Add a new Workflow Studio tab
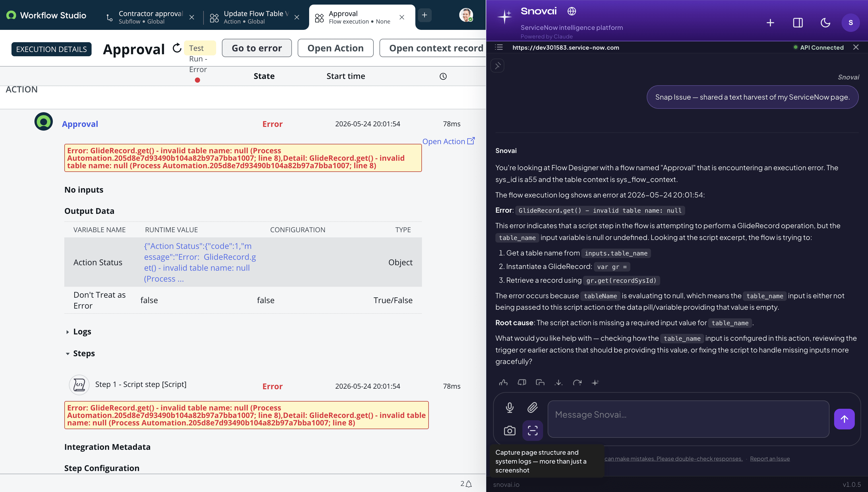868x492 pixels. pos(425,15)
